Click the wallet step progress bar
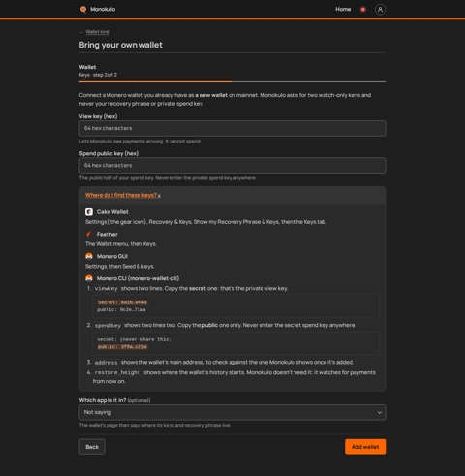This screenshot has width=465, height=476. tap(232, 81)
